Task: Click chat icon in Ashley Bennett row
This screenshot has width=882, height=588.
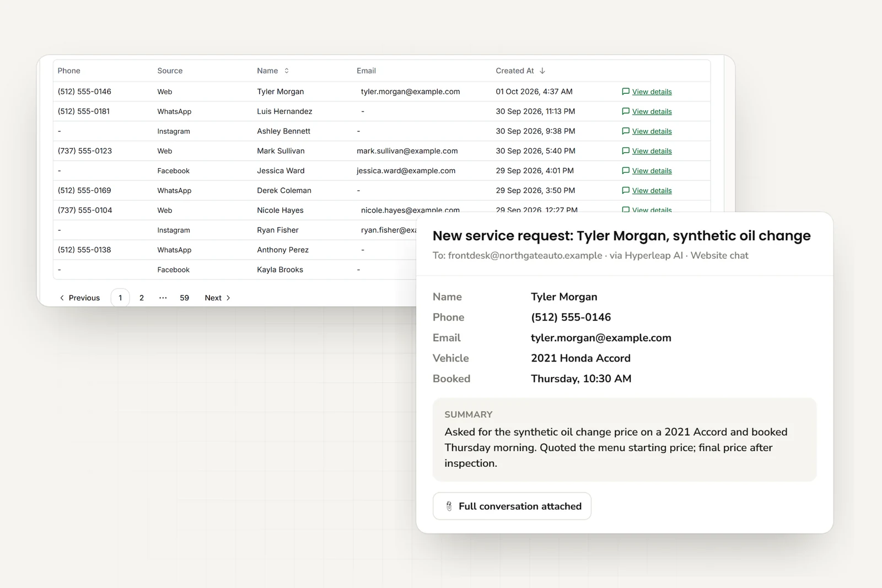Action: (626, 131)
